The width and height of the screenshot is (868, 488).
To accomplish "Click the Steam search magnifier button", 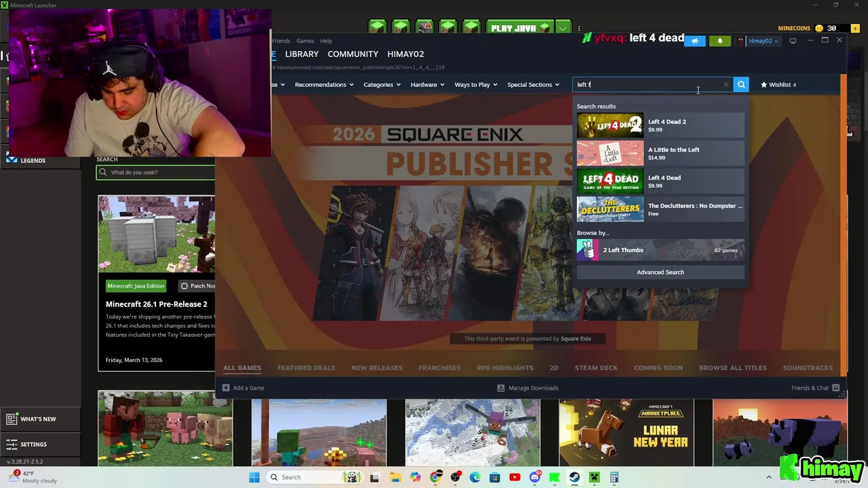I will 741,85.
